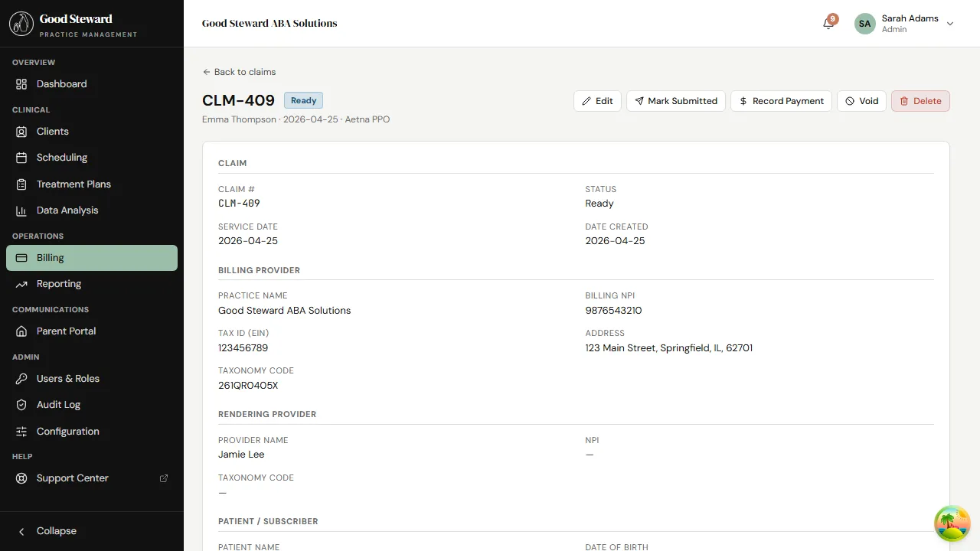980x551 pixels.
Task: Select Reporting in the sidebar
Action: point(59,284)
